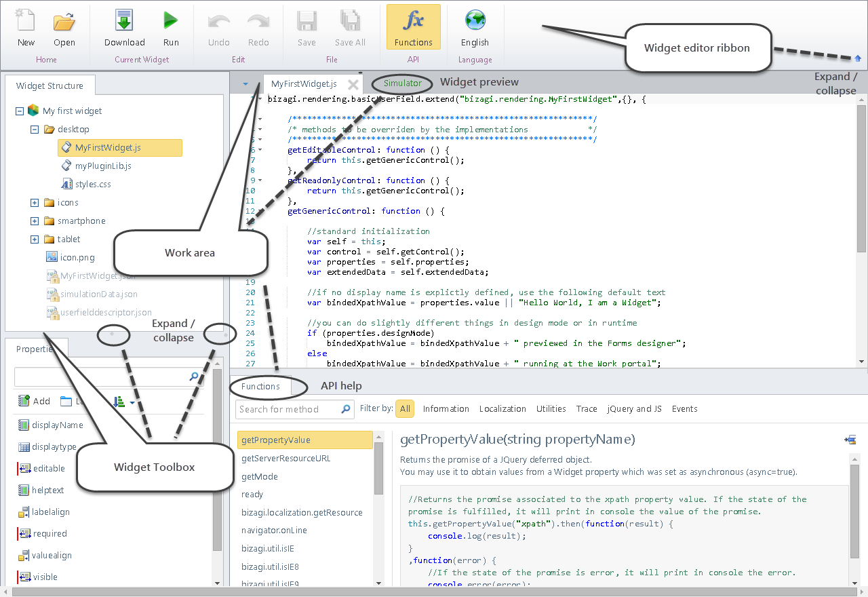
Task: Select the required property
Action: 50,534
